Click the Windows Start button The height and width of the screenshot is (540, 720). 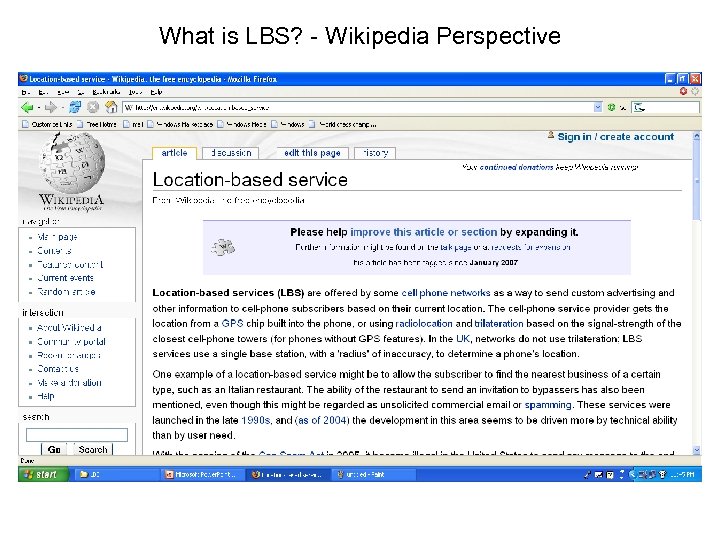point(43,474)
